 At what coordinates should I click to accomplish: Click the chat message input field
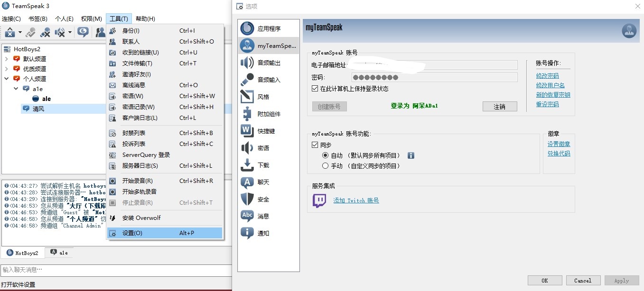pos(116,270)
